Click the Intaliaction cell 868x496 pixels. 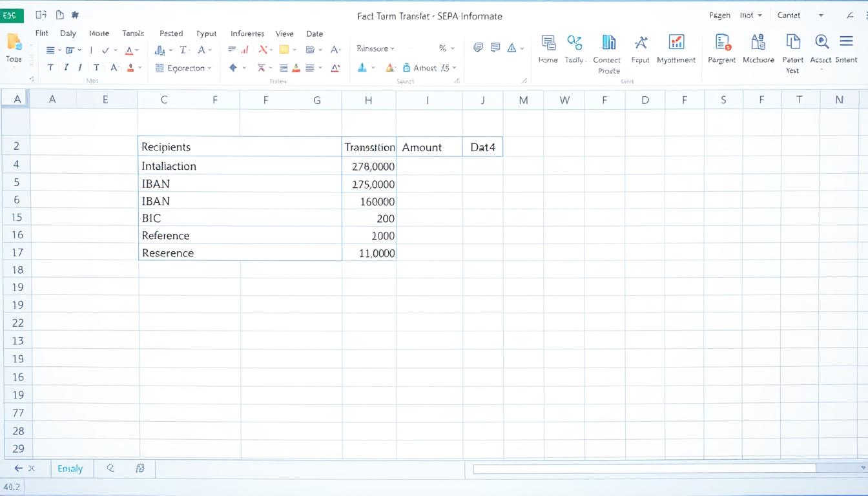click(x=240, y=166)
